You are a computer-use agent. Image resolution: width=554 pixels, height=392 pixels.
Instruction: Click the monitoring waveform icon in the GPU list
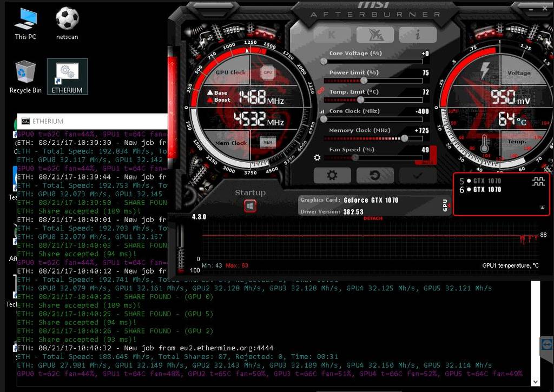point(538,182)
